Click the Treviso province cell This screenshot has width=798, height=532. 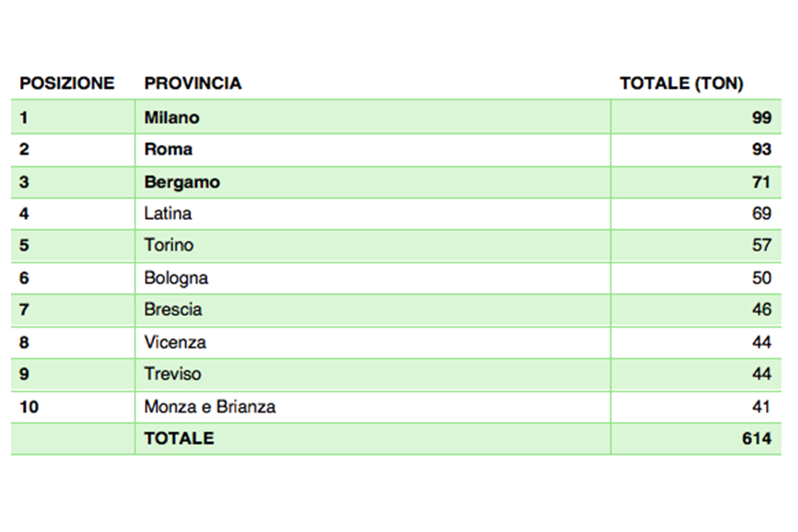coord(172,374)
